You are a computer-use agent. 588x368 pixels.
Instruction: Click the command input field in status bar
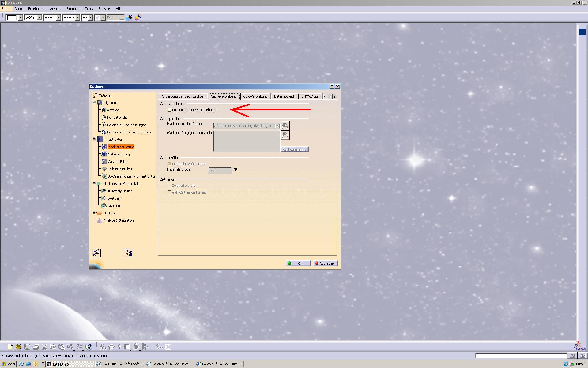pos(521,356)
